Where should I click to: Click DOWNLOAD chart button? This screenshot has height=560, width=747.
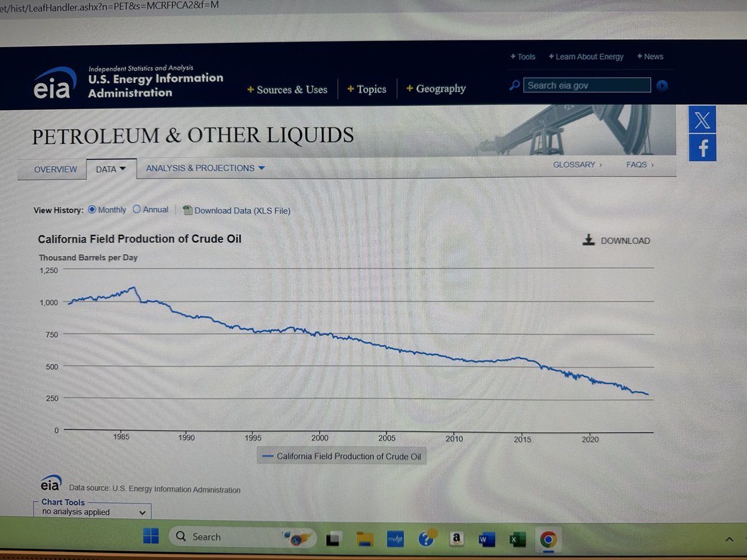click(616, 241)
